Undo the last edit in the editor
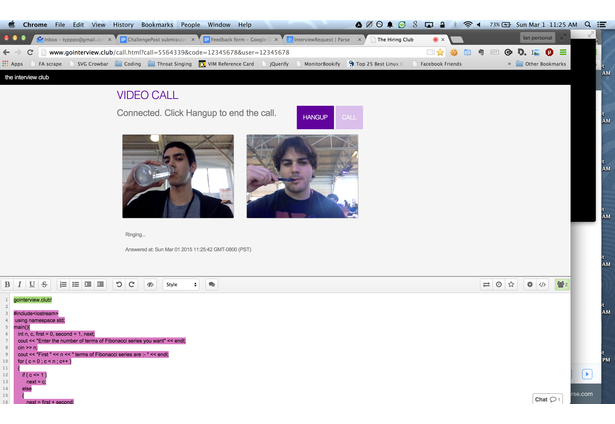Viewport: 615px width, 424px height. [119, 284]
